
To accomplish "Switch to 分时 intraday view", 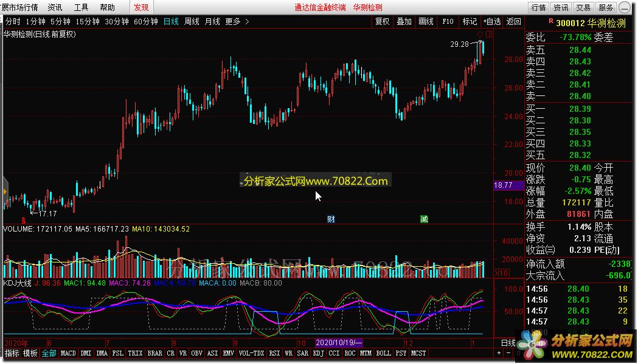I will pyautogui.click(x=13, y=21).
